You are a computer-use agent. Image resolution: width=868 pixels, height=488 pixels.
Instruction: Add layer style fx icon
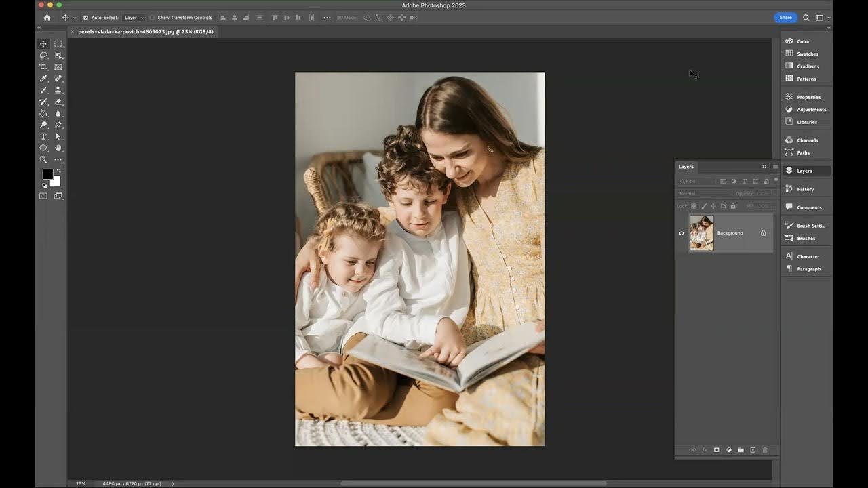click(x=705, y=450)
